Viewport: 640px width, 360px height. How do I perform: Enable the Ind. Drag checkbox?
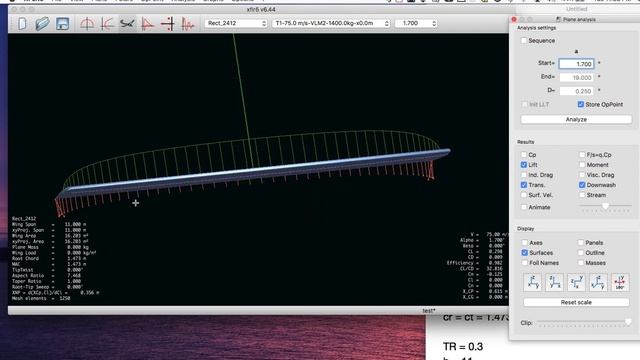tap(524, 175)
